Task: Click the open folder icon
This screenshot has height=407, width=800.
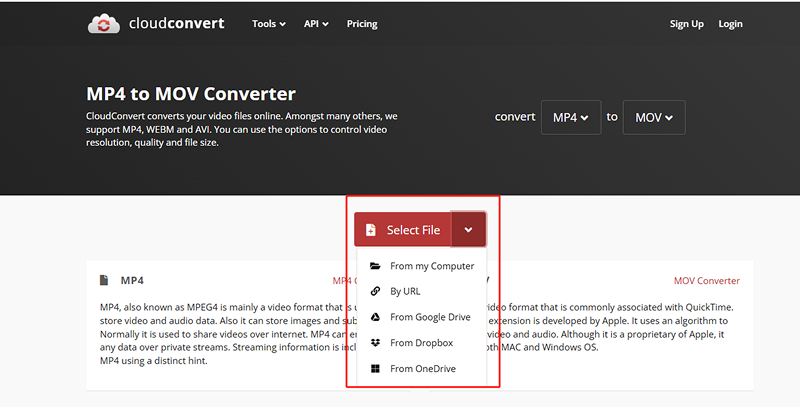Action: (375, 266)
